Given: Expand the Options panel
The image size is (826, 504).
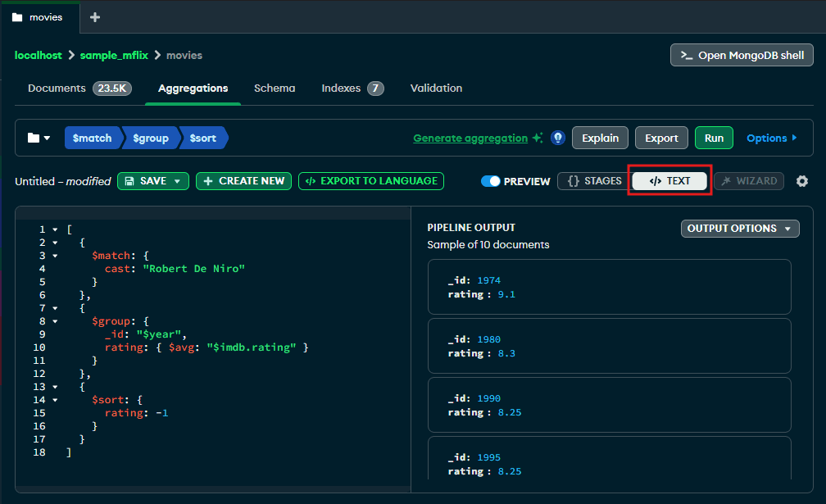Looking at the screenshot, I should tap(770, 138).
